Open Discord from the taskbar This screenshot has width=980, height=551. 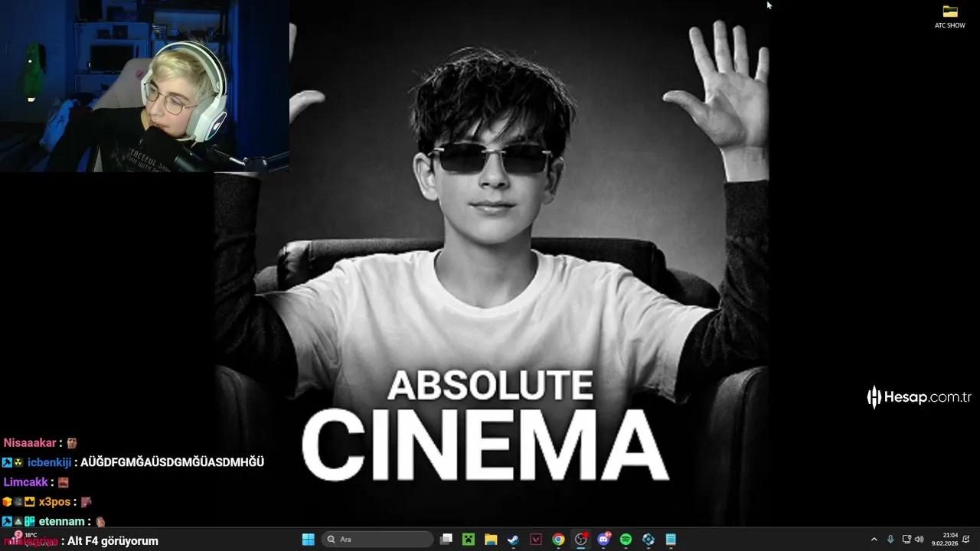click(x=603, y=540)
